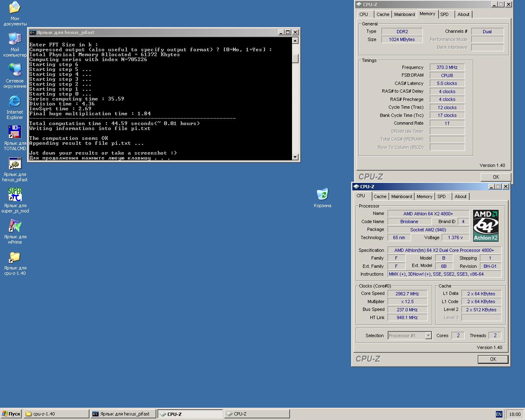Image resolution: width=525 pixels, height=420 pixels.
Task: Click console scrollbar down arrow
Action: [295, 157]
